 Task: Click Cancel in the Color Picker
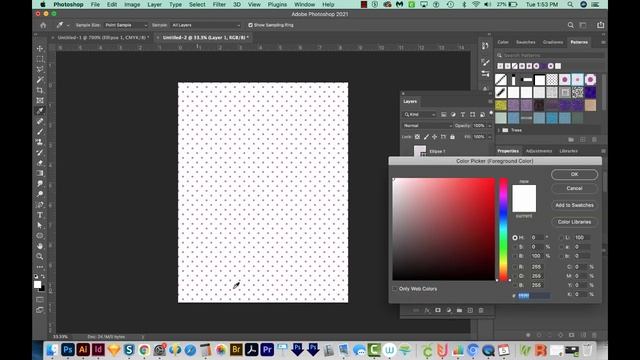click(x=574, y=188)
